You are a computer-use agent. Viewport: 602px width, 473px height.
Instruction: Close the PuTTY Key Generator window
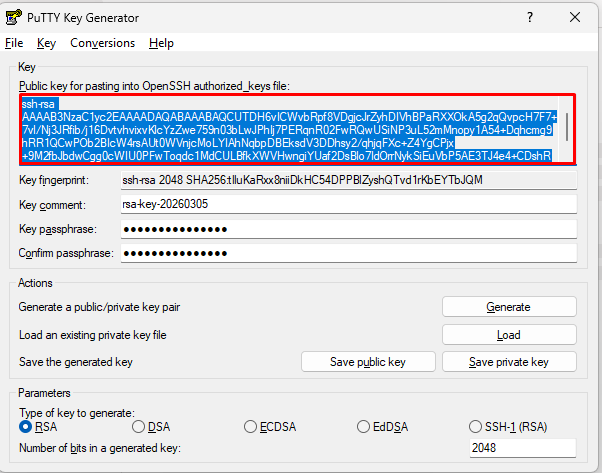pos(574,17)
